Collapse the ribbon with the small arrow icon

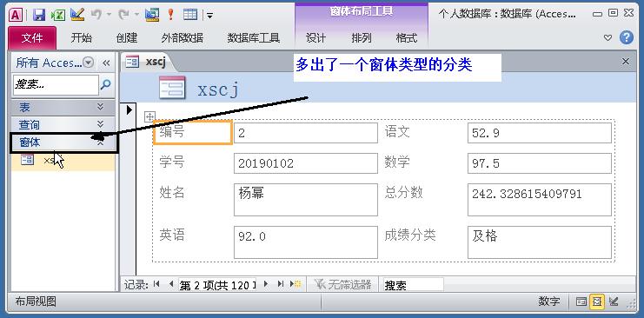pos(607,38)
